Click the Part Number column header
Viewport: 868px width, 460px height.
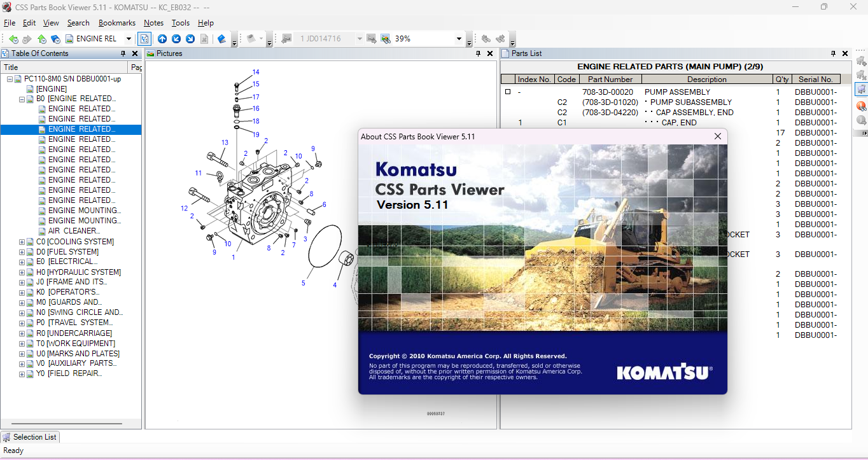coord(610,80)
